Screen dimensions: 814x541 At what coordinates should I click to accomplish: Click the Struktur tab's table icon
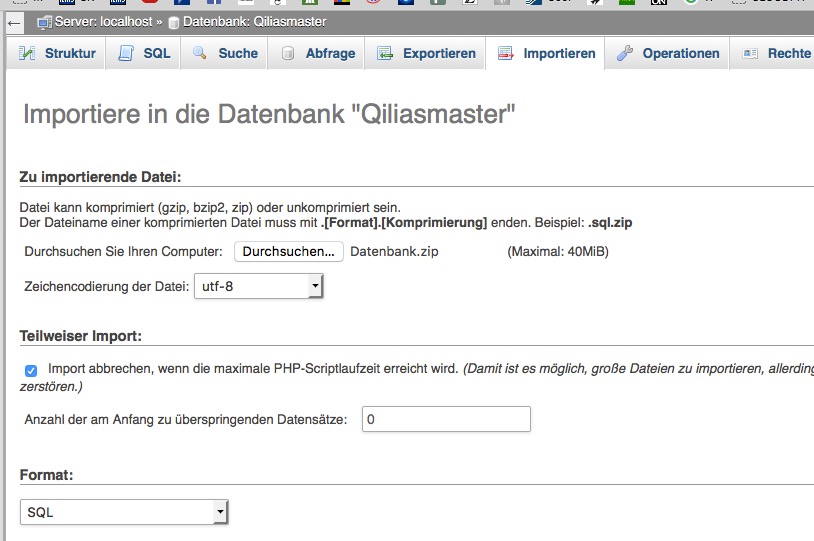[x=28, y=54]
